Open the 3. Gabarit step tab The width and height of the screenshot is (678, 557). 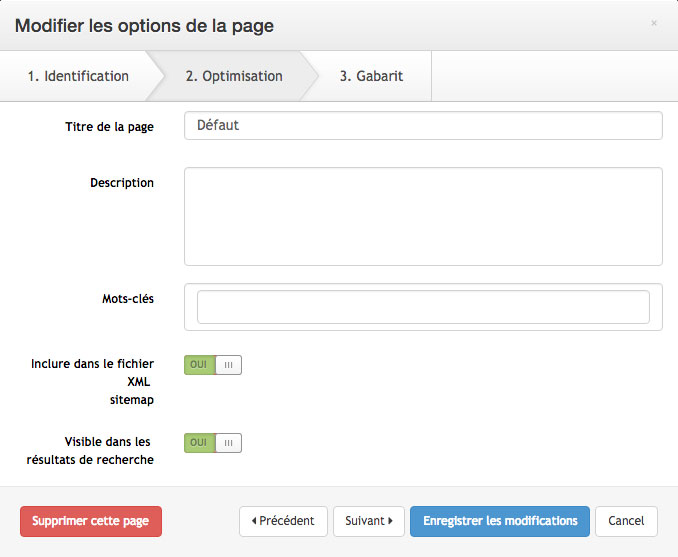[371, 76]
